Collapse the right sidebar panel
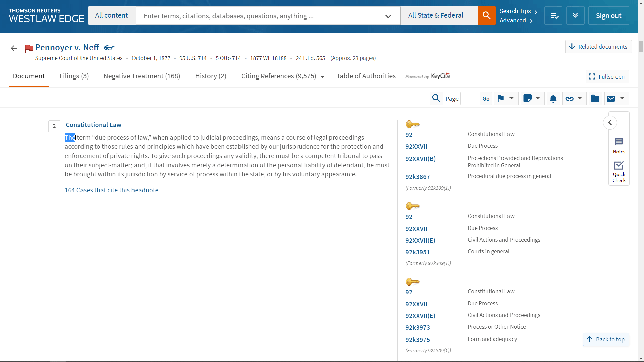The height and width of the screenshot is (362, 644). 610,123
